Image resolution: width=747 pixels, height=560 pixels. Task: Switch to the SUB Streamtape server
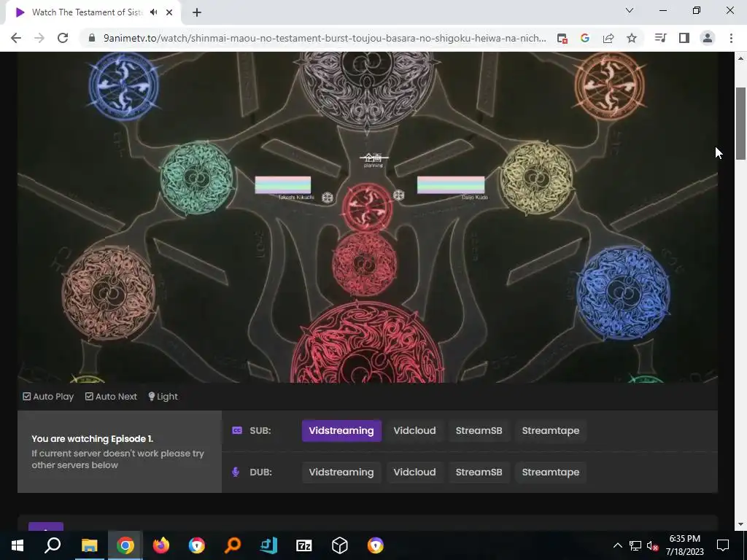(x=551, y=430)
